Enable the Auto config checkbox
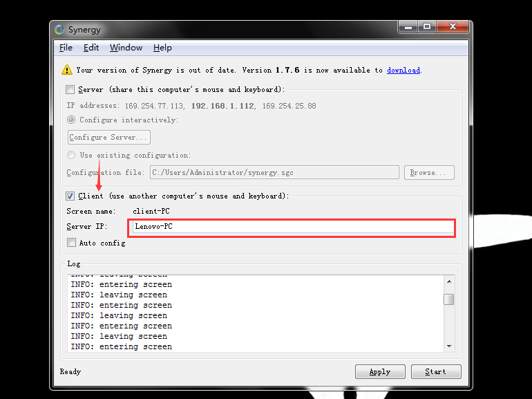This screenshot has height=399, width=532. tap(71, 243)
